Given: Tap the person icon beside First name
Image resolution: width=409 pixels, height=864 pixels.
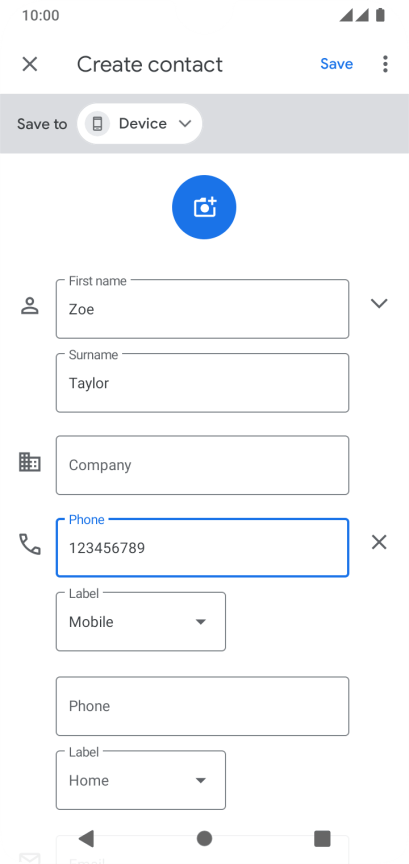Looking at the screenshot, I should (x=30, y=305).
